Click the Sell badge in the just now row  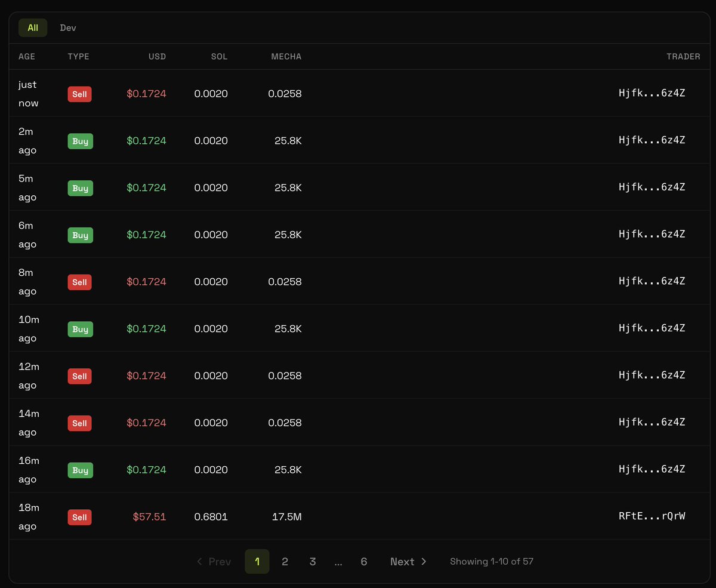pyautogui.click(x=79, y=94)
